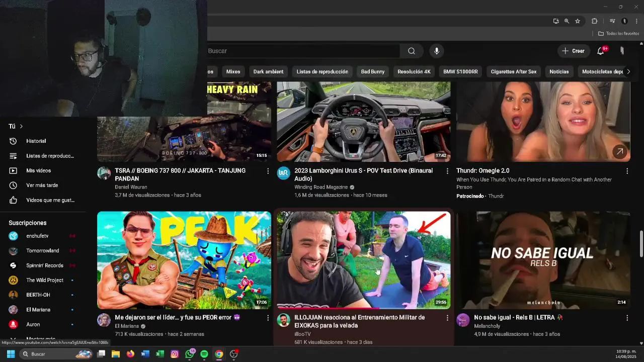Click Melancholy channel avatar
Screen dimensions: 644x362
[x=463, y=320]
